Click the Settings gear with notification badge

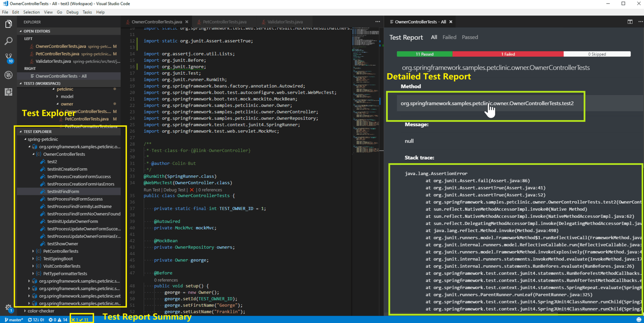[x=8, y=308]
